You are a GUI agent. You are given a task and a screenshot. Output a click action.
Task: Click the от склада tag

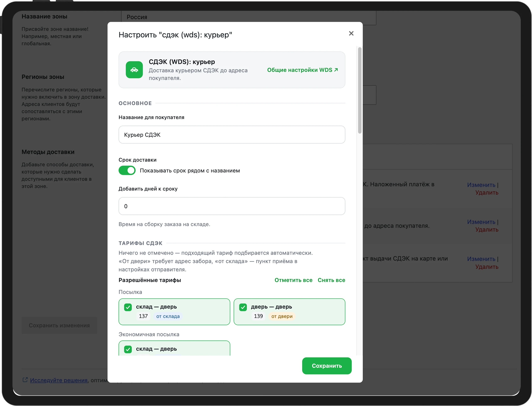[168, 316]
